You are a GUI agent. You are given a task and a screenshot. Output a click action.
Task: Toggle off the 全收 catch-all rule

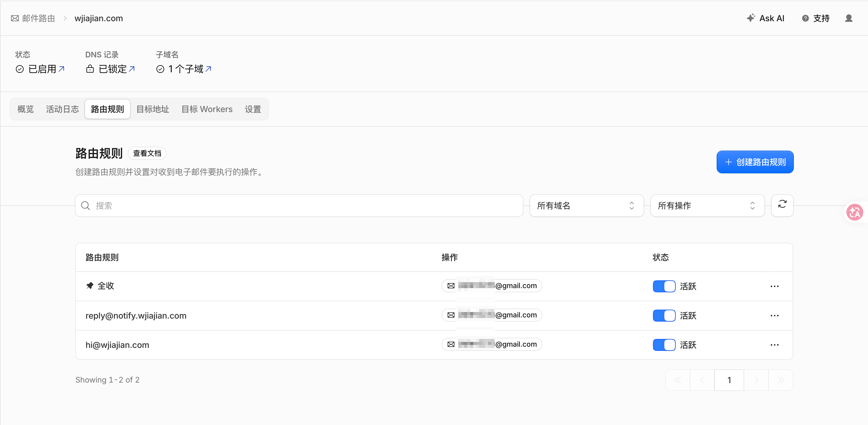point(664,286)
